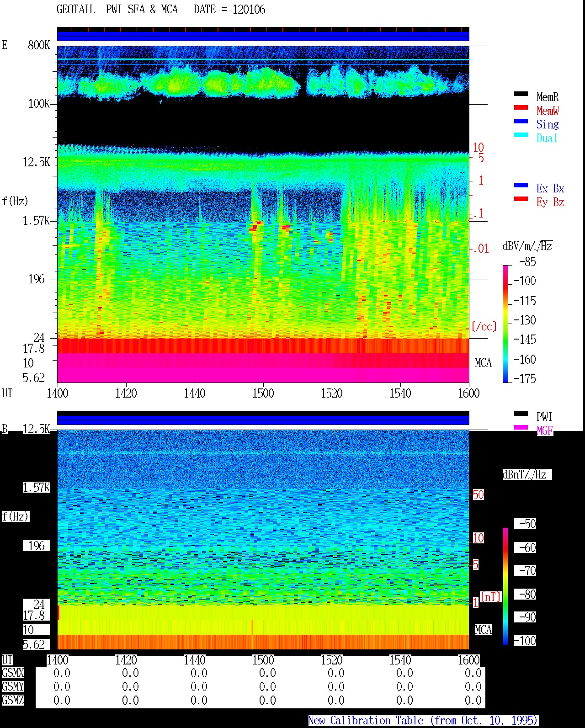Click the dBV/m electric field color scale bar
585x728 pixels.
coord(505,324)
